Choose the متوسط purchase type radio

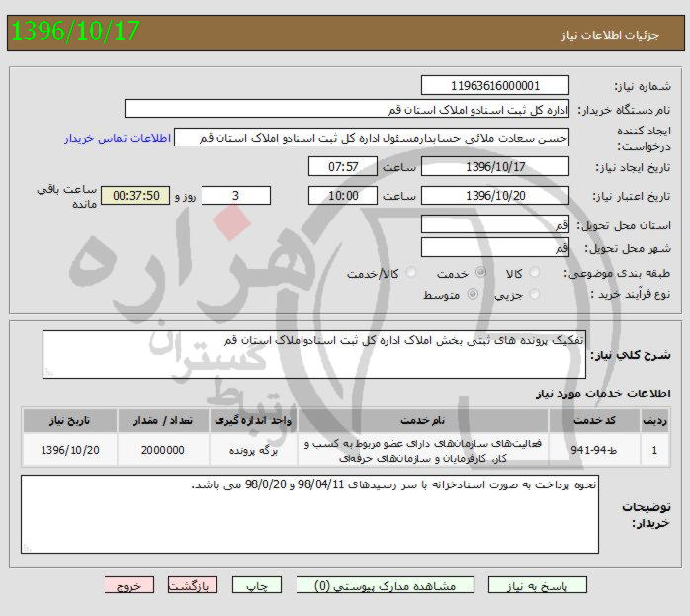(473, 294)
